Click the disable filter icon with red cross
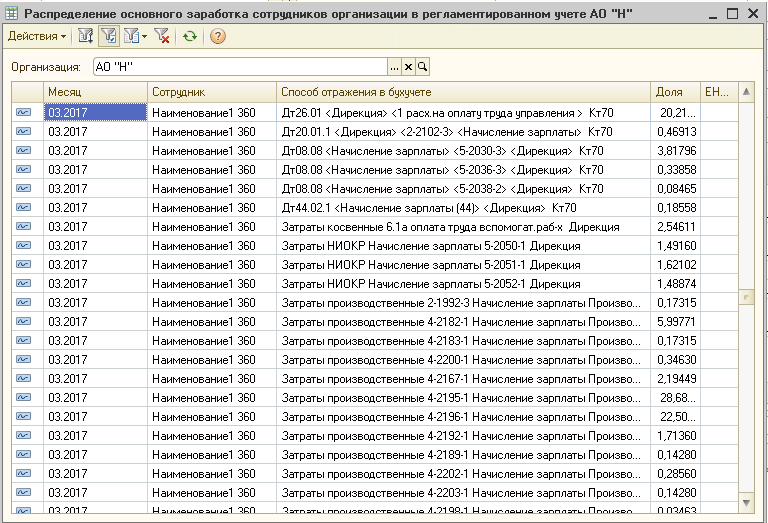This screenshot has width=768, height=523. (x=162, y=36)
